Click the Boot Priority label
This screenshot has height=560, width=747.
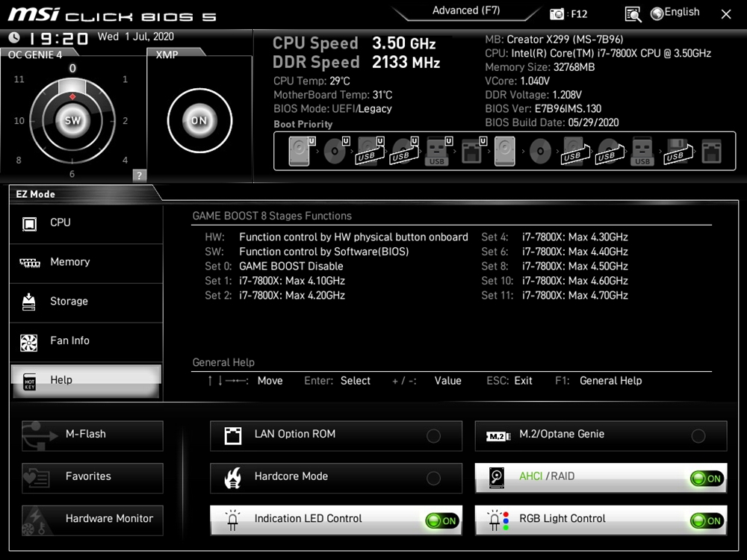point(303,124)
